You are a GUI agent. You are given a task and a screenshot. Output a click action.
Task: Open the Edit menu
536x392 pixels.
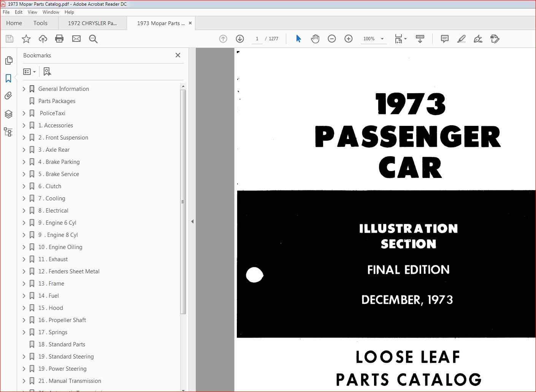(19, 12)
